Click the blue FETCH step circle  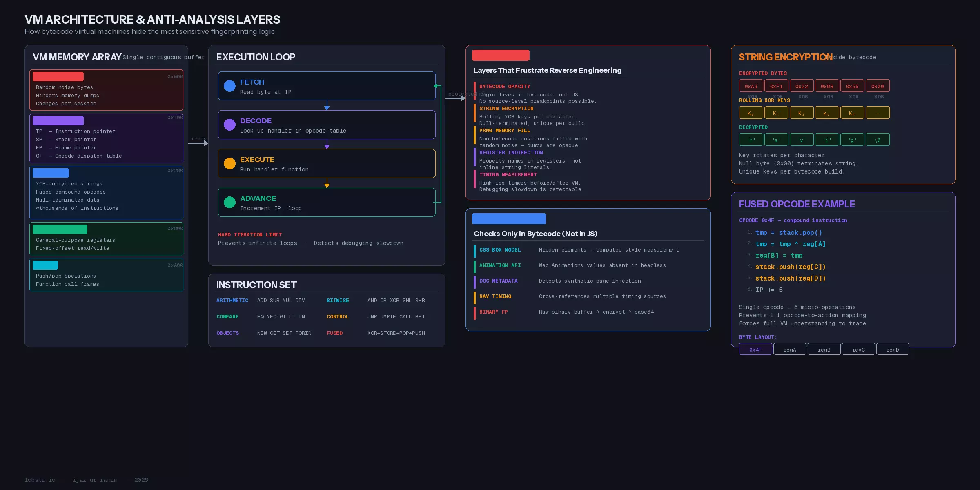click(229, 86)
